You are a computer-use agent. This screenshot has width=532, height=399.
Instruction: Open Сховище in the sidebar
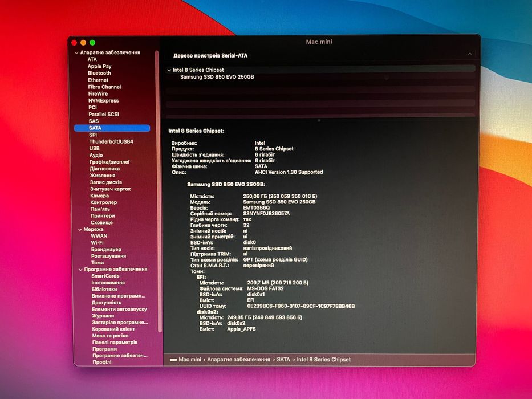point(102,222)
